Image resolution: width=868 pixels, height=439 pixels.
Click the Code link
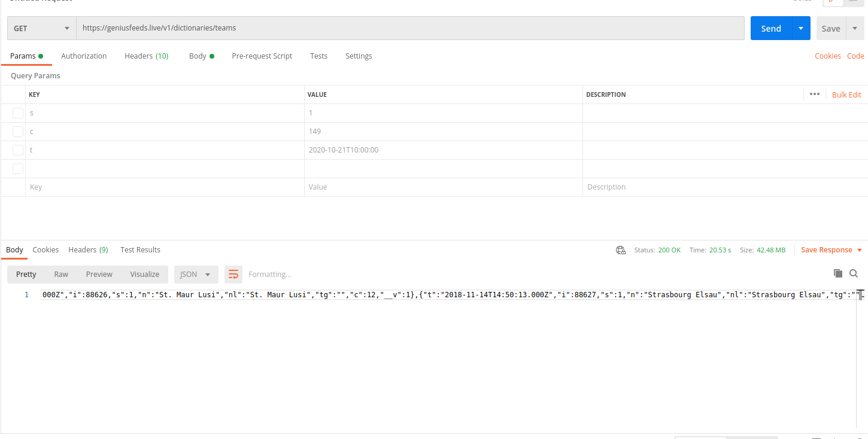pyautogui.click(x=855, y=56)
